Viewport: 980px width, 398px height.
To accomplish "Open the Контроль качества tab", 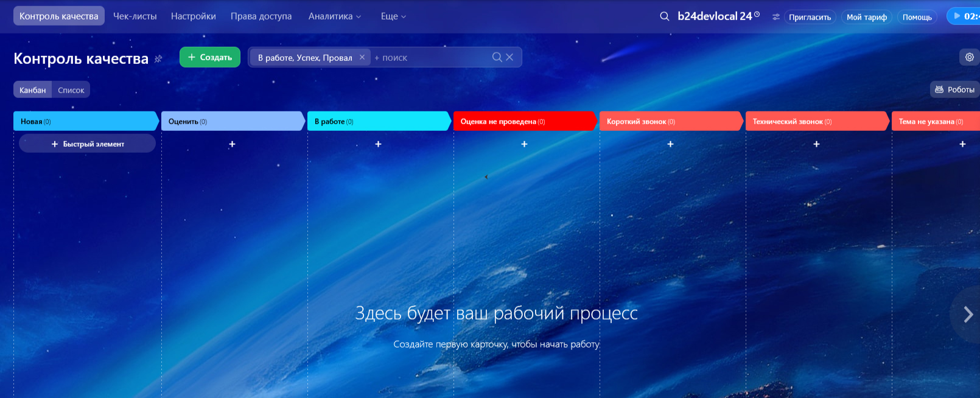I will click(59, 16).
